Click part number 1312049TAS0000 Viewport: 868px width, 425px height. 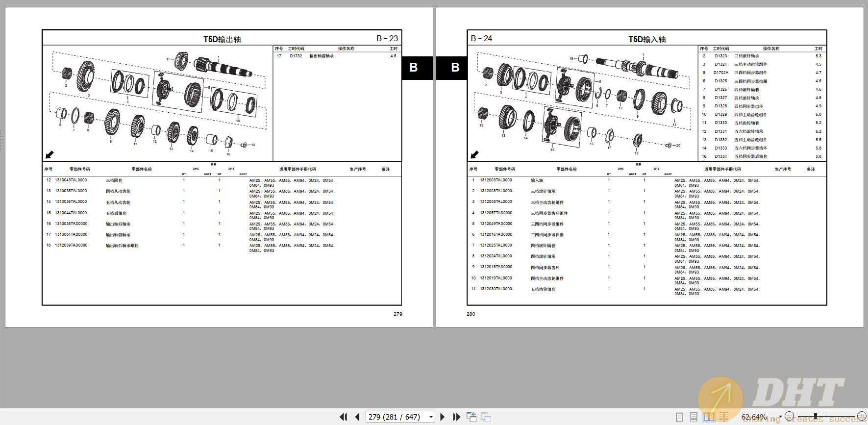coord(496,224)
